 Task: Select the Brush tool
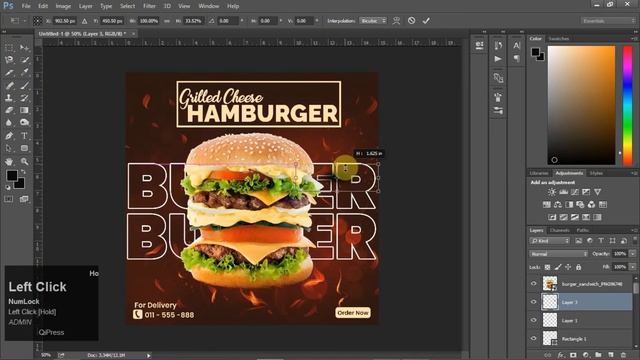[24, 85]
